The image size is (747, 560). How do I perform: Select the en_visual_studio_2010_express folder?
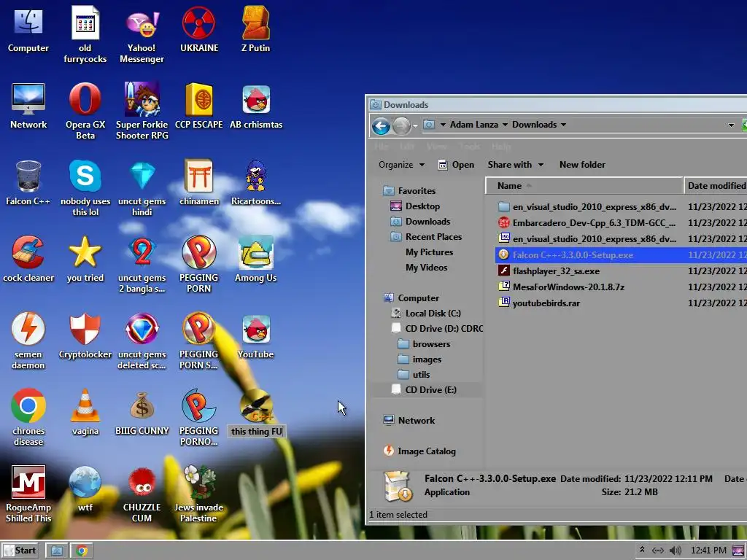tap(622, 206)
